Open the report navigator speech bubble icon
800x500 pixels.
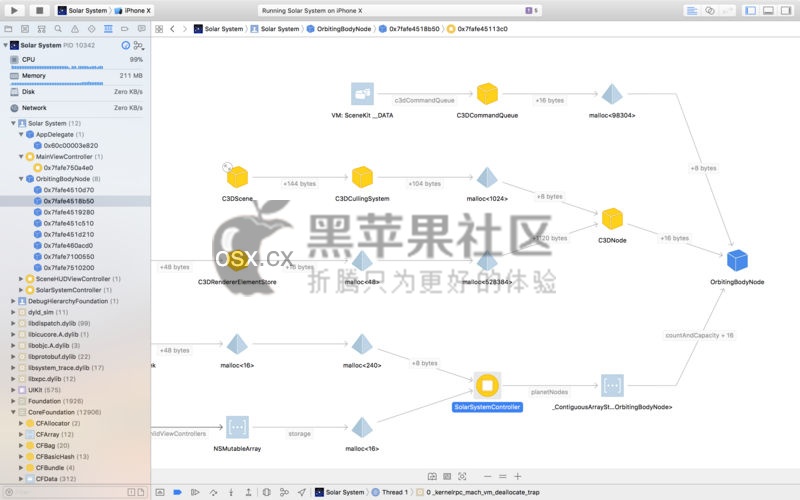[x=141, y=29]
